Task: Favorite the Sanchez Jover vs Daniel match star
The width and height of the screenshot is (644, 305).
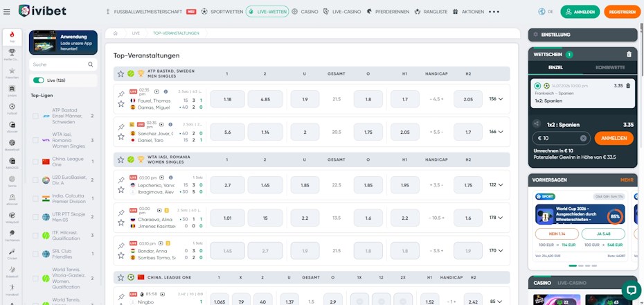Action: pyautogui.click(x=120, y=137)
